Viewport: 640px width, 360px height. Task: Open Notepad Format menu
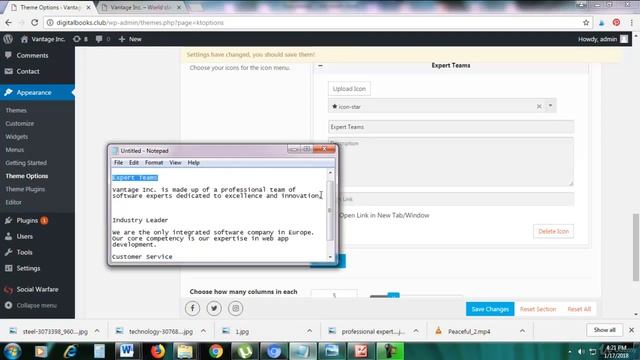tap(154, 162)
